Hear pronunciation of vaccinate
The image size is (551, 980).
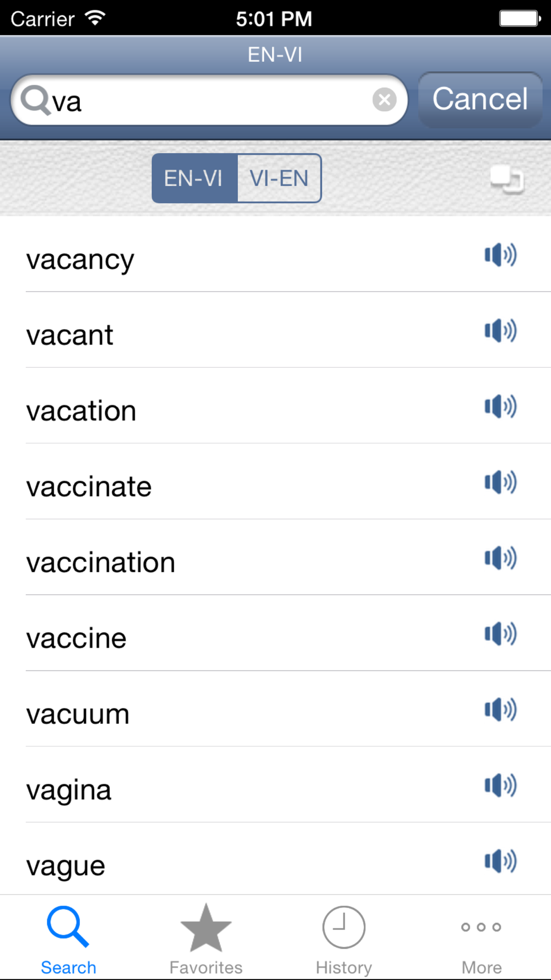point(500,482)
